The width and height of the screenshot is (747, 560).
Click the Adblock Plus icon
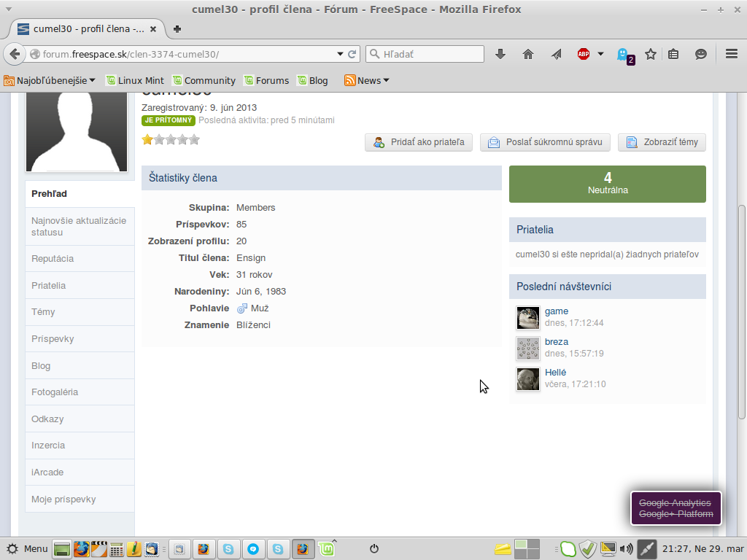pos(584,54)
